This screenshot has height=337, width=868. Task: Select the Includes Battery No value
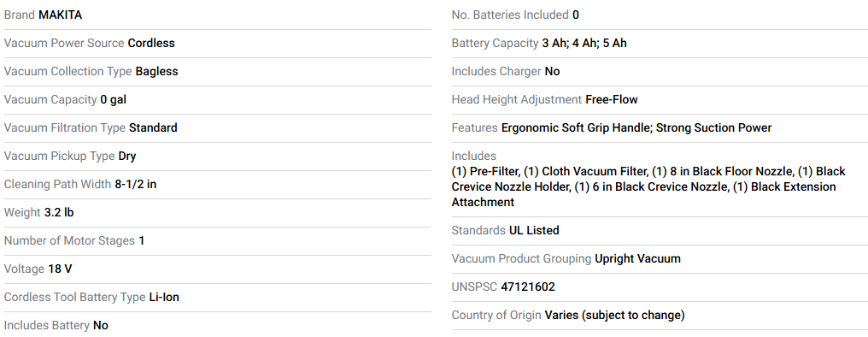click(101, 326)
